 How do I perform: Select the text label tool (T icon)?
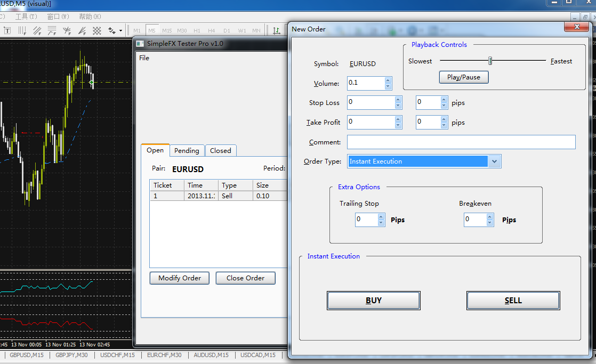pos(7,31)
